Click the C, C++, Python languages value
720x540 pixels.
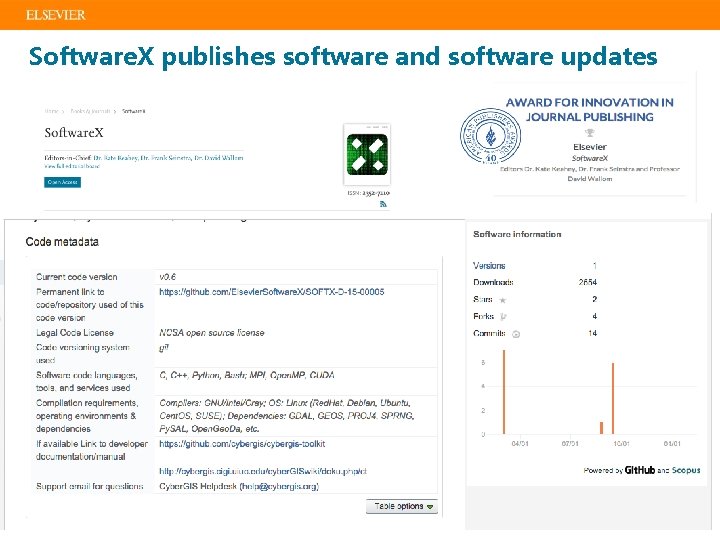click(247, 375)
